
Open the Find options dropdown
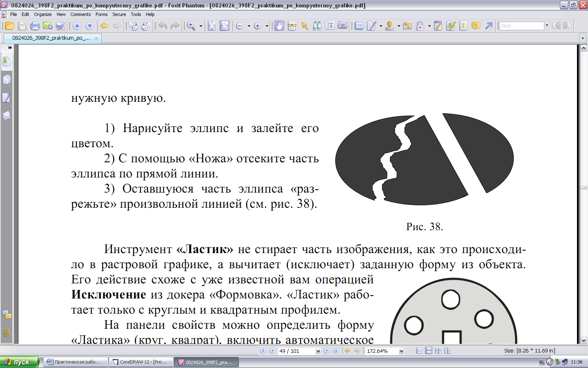[x=547, y=26]
